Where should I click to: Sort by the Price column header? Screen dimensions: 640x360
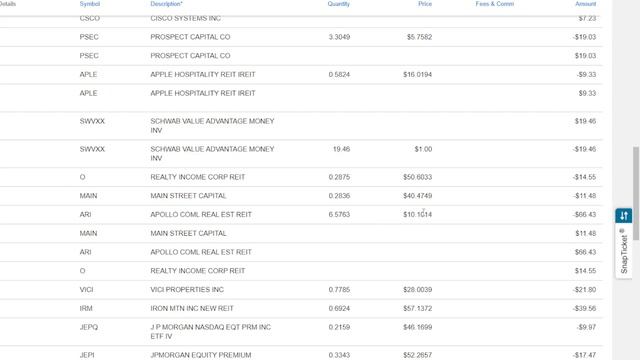(x=425, y=4)
